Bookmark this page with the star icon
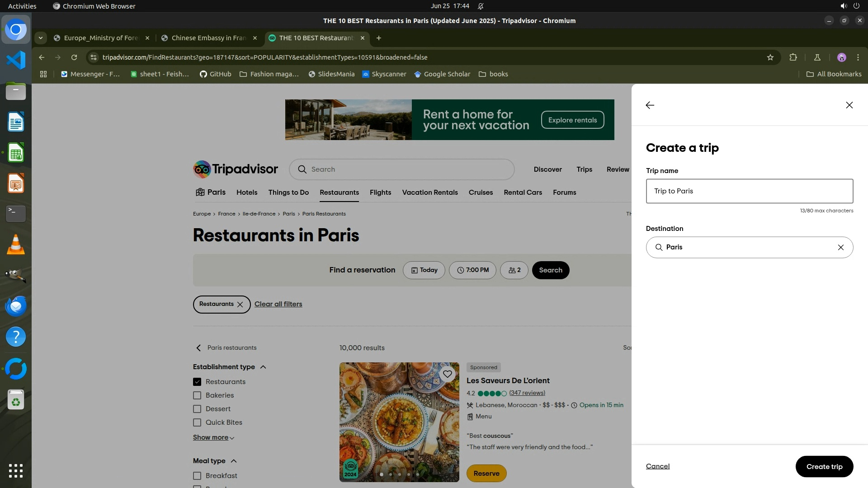This screenshot has height=488, width=868. pyautogui.click(x=770, y=57)
